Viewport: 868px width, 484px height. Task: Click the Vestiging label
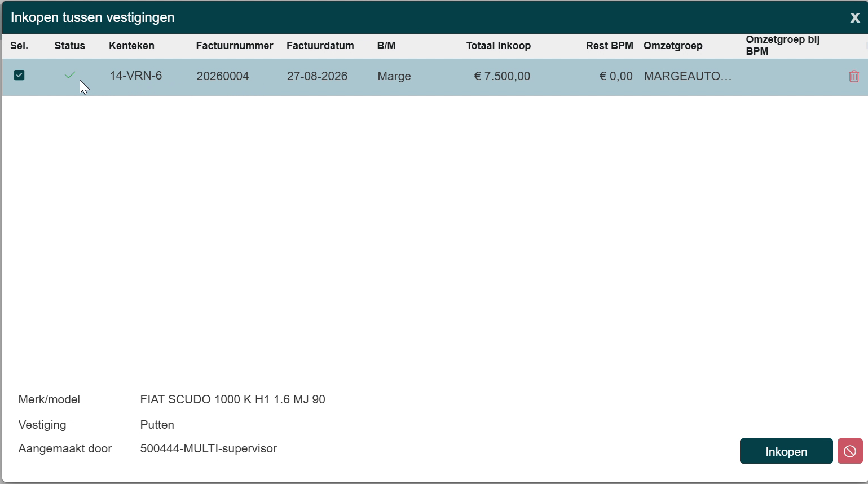pos(42,425)
